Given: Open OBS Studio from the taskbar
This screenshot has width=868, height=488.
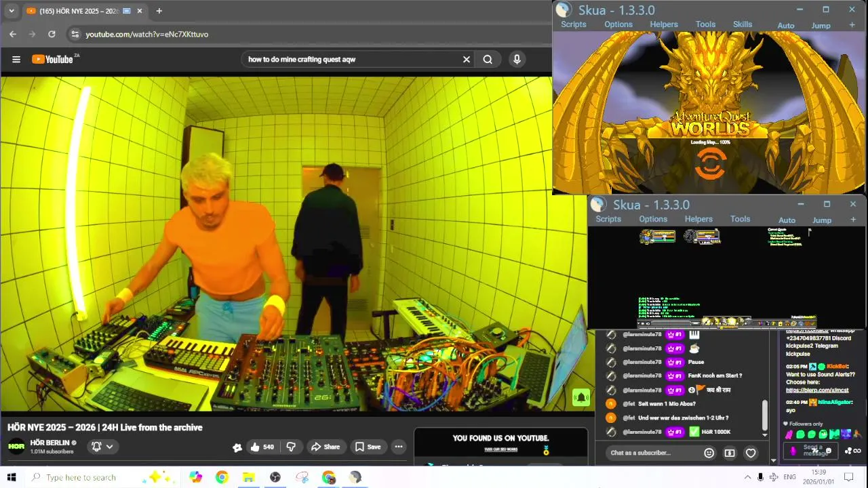Looking at the screenshot, I should (275, 477).
